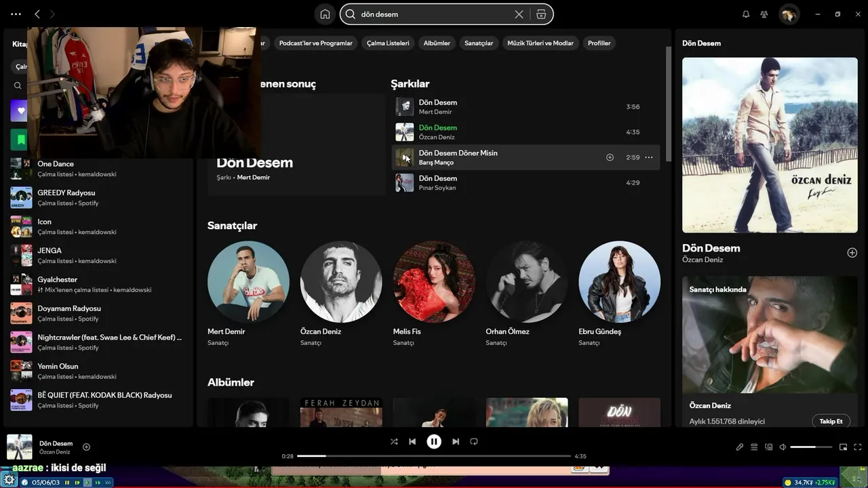The height and width of the screenshot is (488, 868).
Task: Open Mert Demir artist card
Action: 248,293
